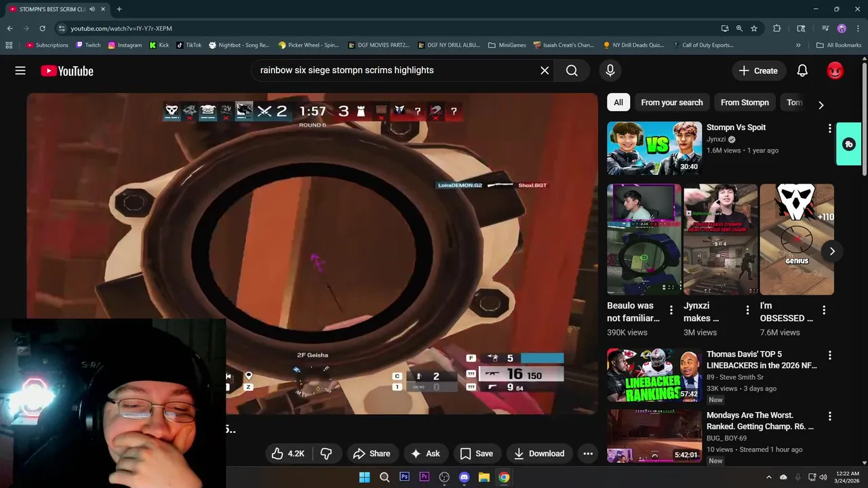Open the YouTube guide hamburger menu

tap(20, 70)
